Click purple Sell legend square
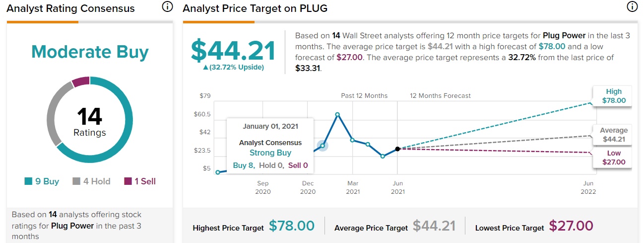This screenshot has height=243, width=644. [128, 182]
